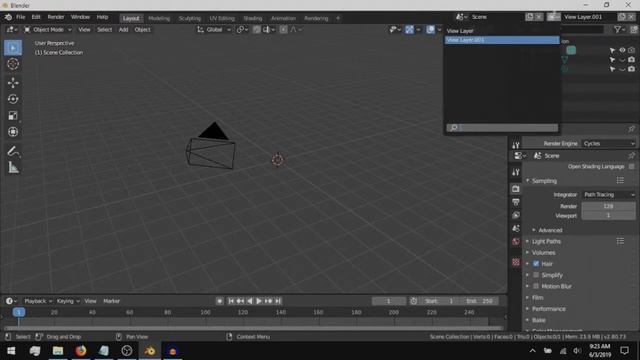Click the current frame number field
The width and height of the screenshot is (640, 360).
pos(389,301)
